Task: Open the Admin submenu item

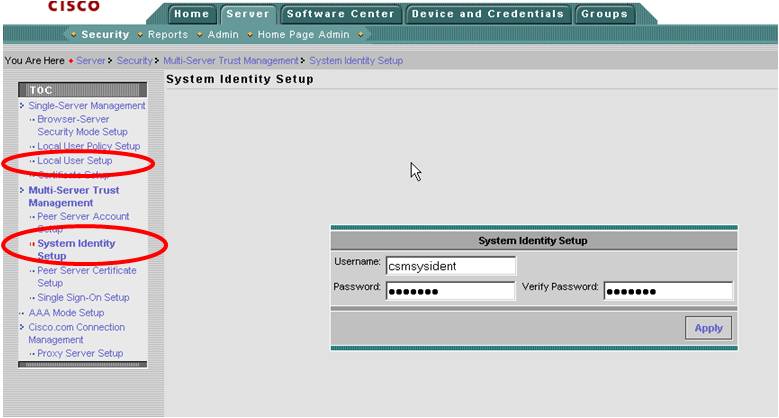Action: [x=223, y=34]
